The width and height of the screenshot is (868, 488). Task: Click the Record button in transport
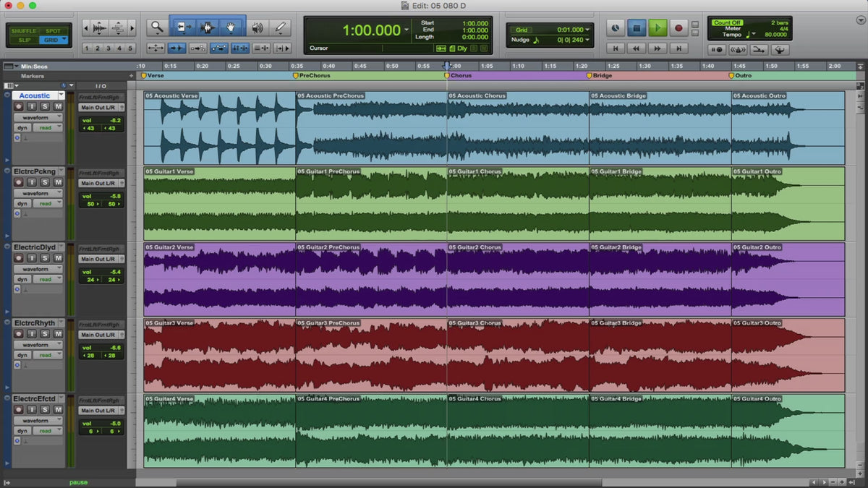[x=678, y=28]
